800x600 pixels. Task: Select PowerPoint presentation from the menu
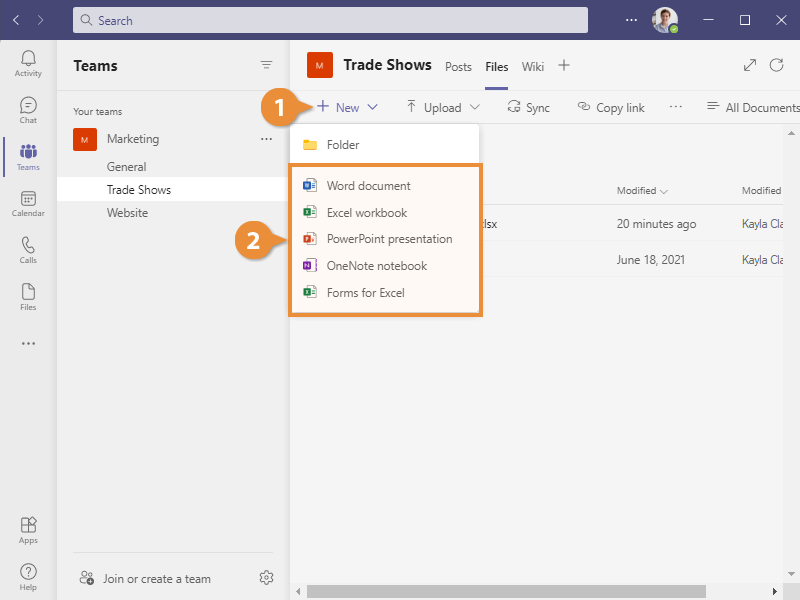tap(388, 239)
